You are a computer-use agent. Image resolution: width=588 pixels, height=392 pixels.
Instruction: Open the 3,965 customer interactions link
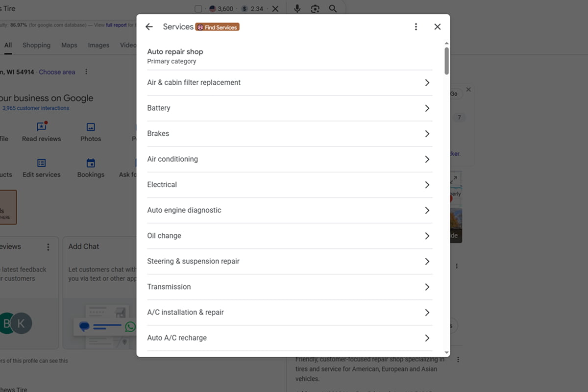tap(36, 108)
